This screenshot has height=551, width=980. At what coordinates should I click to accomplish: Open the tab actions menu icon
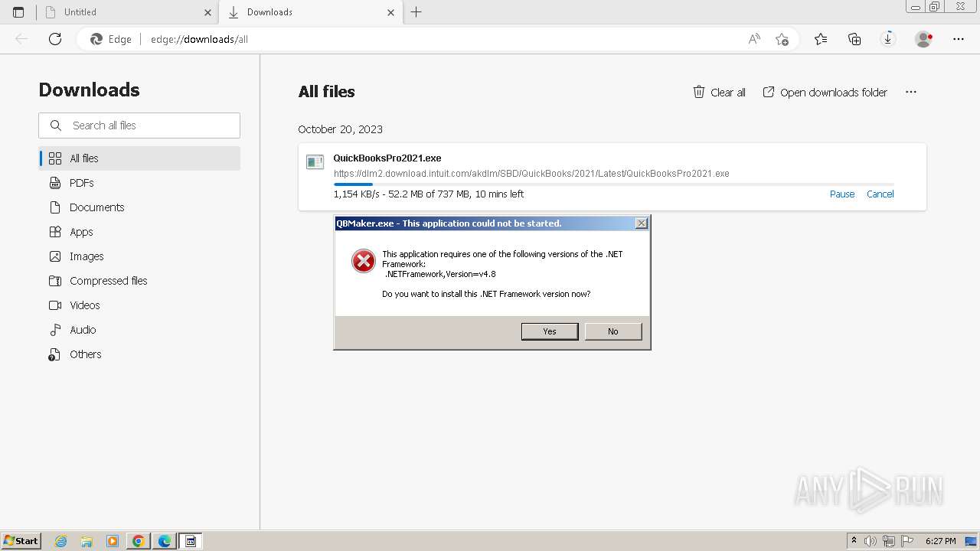[x=18, y=12]
